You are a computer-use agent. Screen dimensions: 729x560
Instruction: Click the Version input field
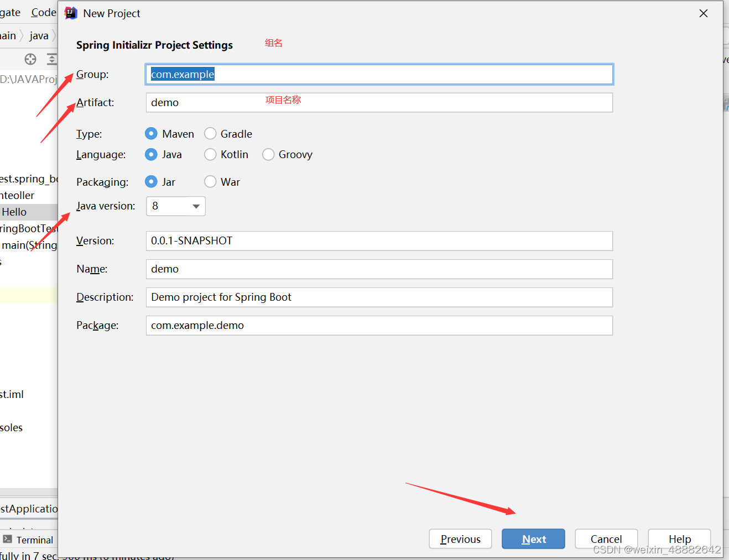[x=379, y=240]
